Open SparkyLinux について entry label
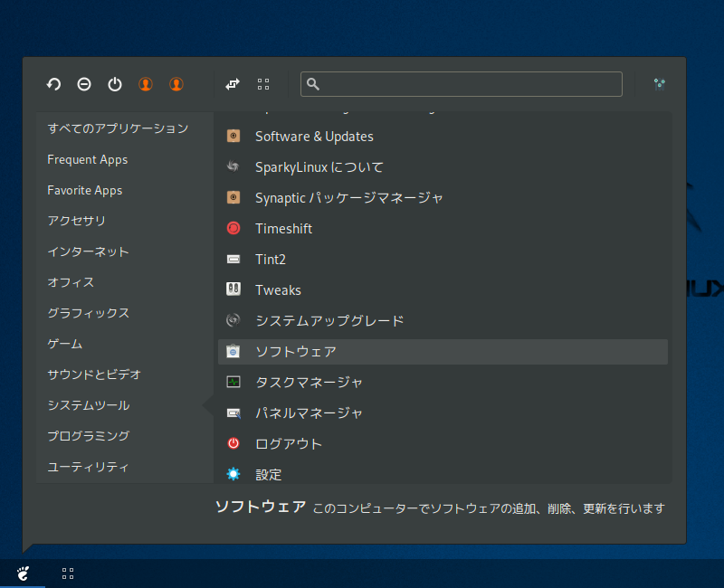724x588 pixels. coord(319,167)
